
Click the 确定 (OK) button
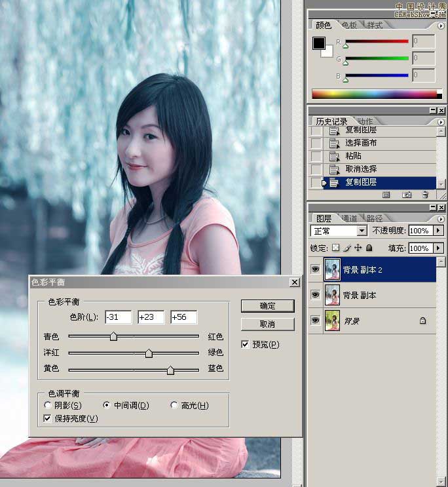(x=267, y=306)
